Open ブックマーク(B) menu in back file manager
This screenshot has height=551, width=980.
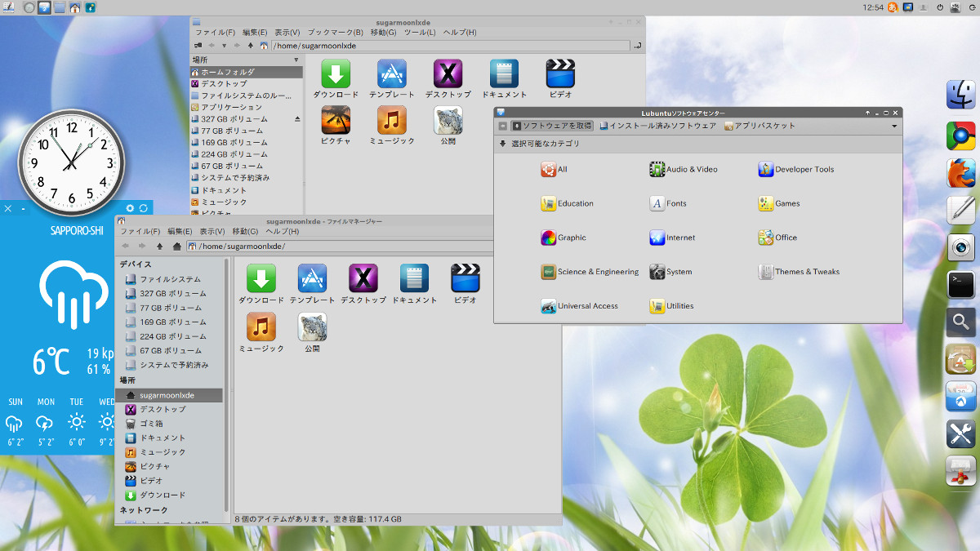coord(335,33)
